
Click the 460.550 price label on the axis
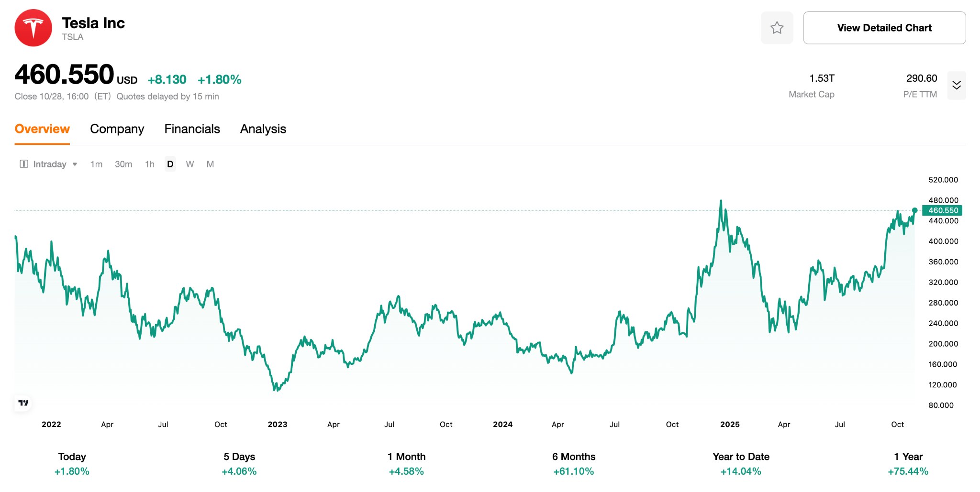943,210
